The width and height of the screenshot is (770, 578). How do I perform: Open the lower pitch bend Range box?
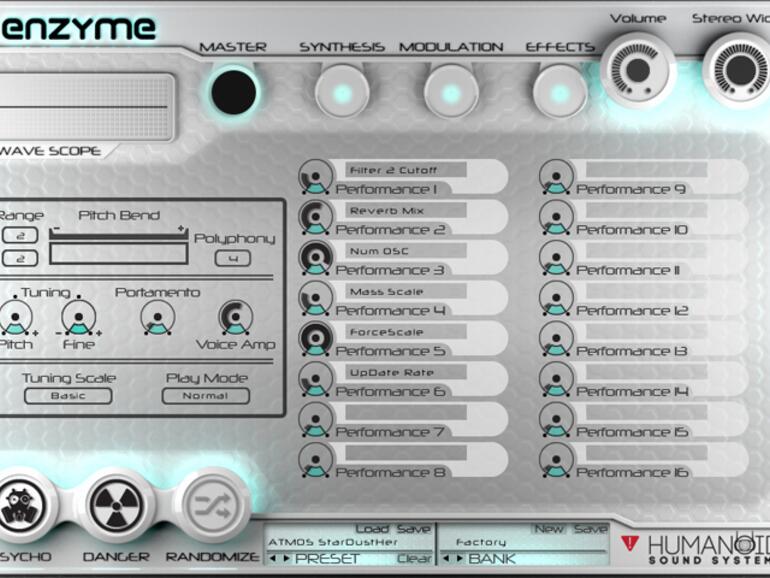20,258
